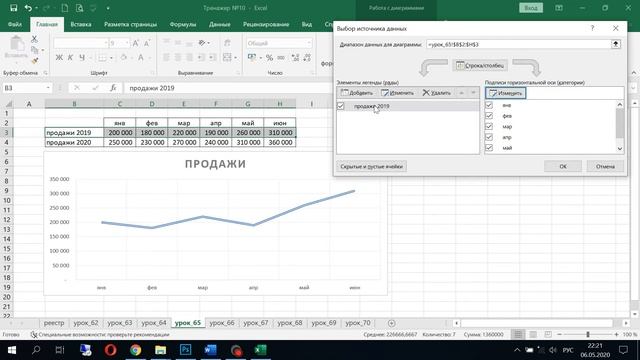Click the Format Painter brush icon

(x=34, y=60)
